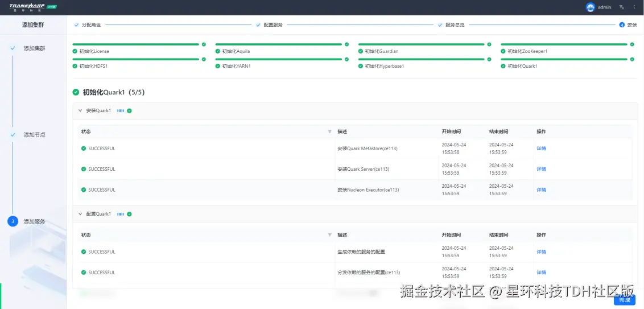Click the 初始化License progress bar
The width and height of the screenshot is (644, 309).
tap(135, 44)
